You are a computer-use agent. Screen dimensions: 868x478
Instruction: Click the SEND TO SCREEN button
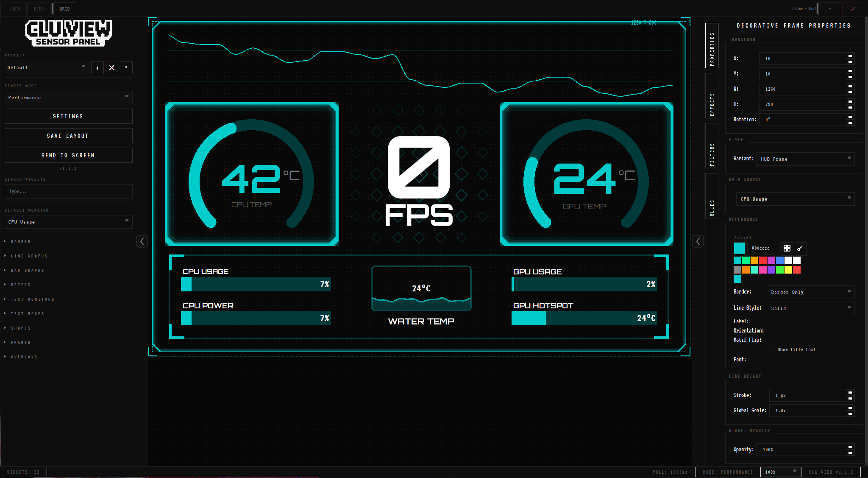(68, 155)
